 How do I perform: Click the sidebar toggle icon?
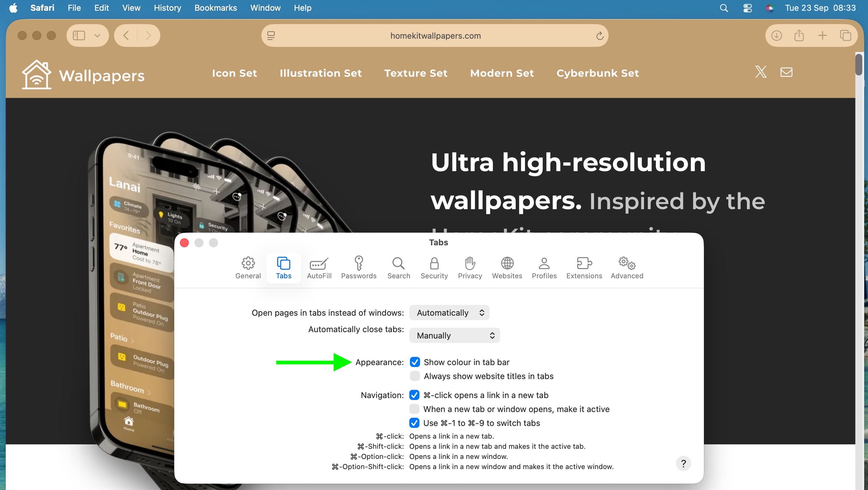click(x=79, y=35)
